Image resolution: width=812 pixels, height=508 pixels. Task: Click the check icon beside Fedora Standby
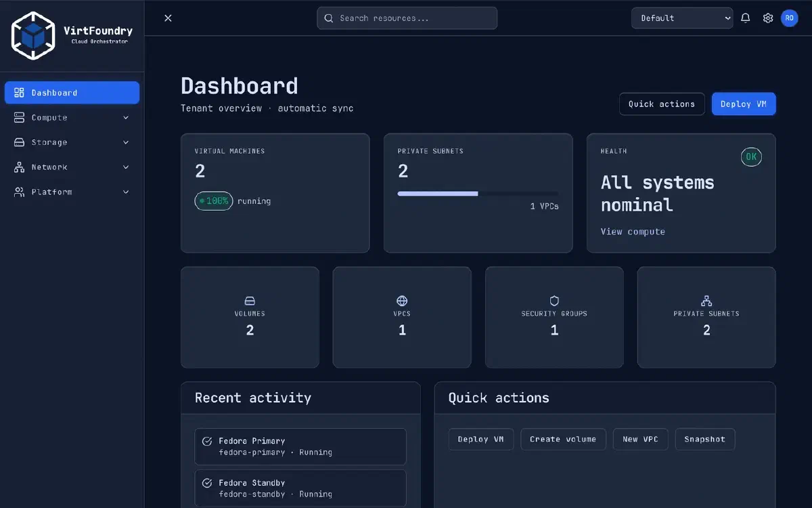coord(208,483)
